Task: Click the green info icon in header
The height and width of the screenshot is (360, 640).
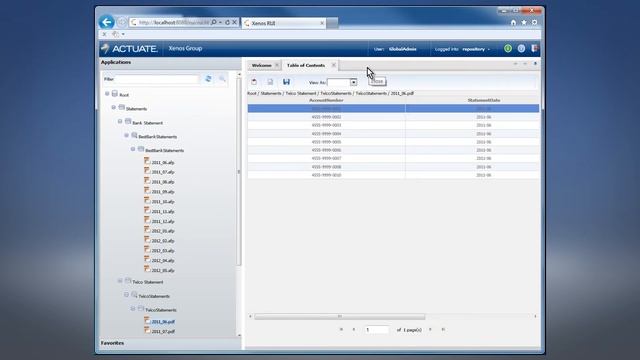Action: [508, 49]
